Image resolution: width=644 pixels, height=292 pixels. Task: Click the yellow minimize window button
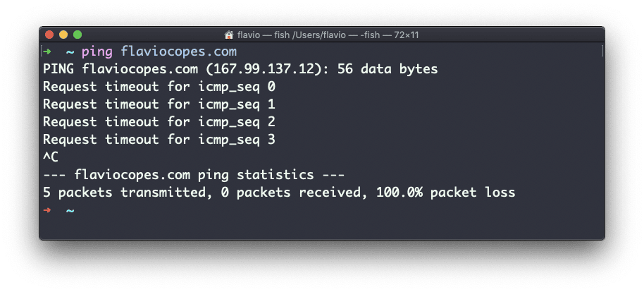(x=63, y=35)
